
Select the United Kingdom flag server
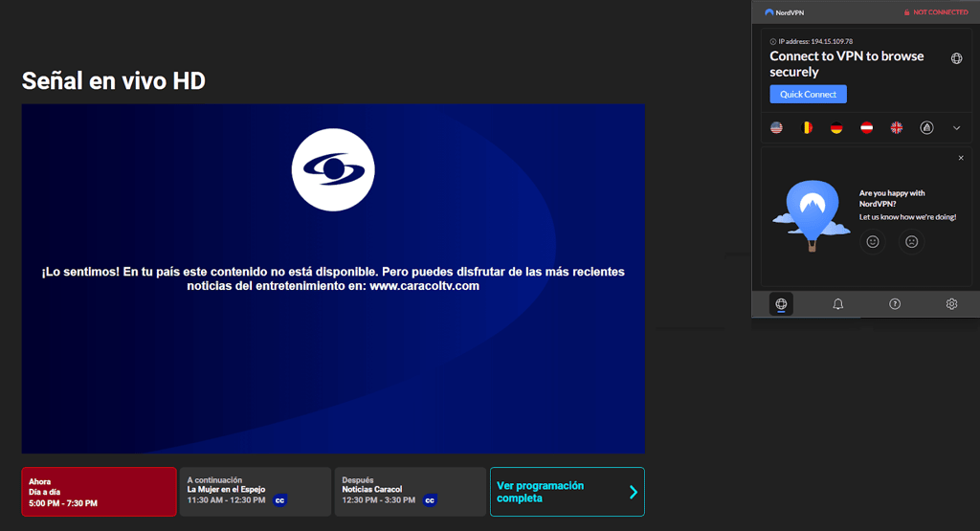896,127
